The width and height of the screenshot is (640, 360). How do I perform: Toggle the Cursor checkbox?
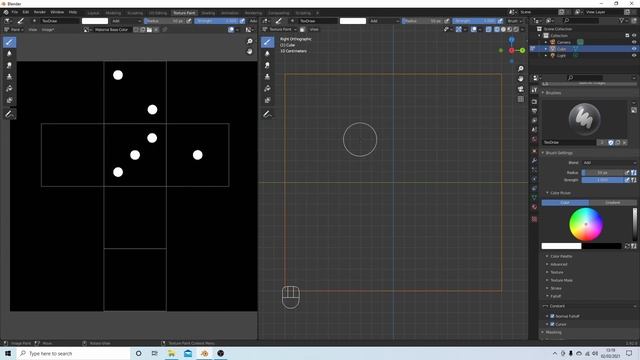coord(552,324)
